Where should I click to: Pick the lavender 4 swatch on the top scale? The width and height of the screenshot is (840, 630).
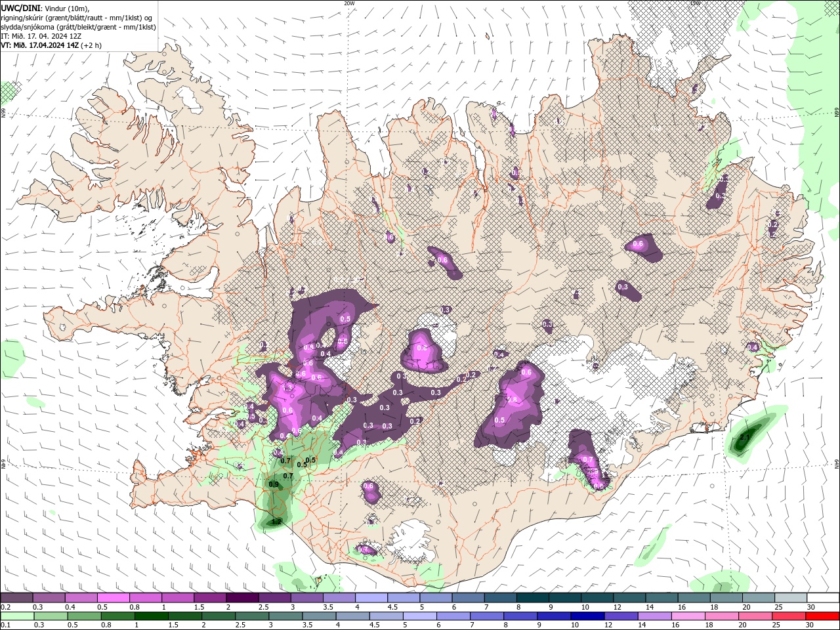[371, 598]
